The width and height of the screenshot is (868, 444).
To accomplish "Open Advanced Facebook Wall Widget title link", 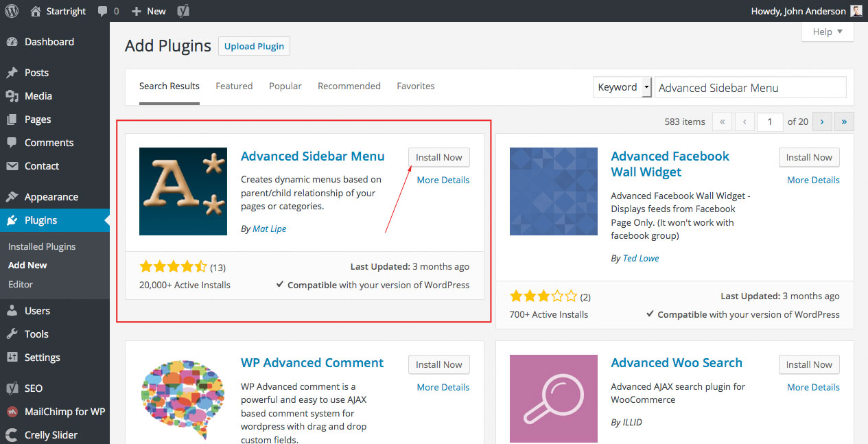I will [670, 164].
